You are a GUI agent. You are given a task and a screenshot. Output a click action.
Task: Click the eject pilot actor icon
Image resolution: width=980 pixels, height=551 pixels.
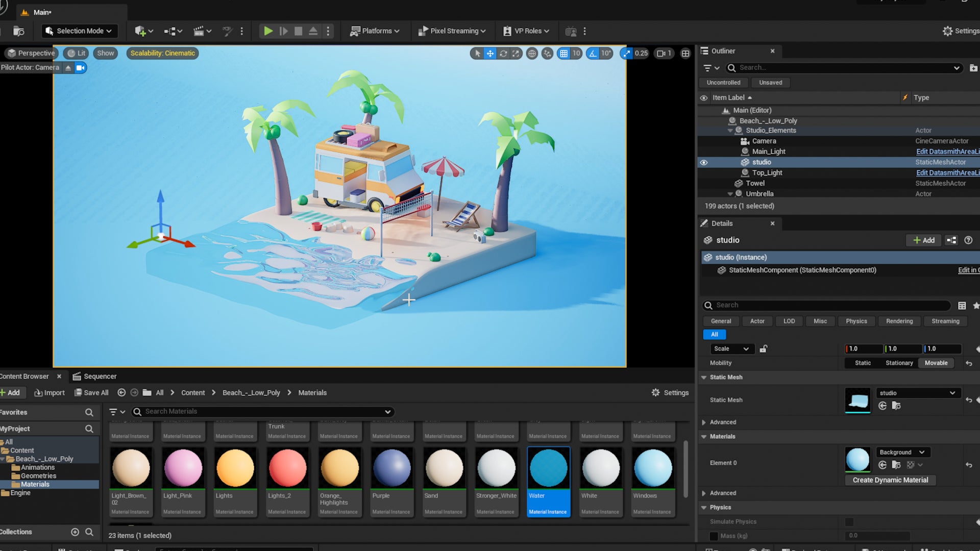(x=68, y=68)
